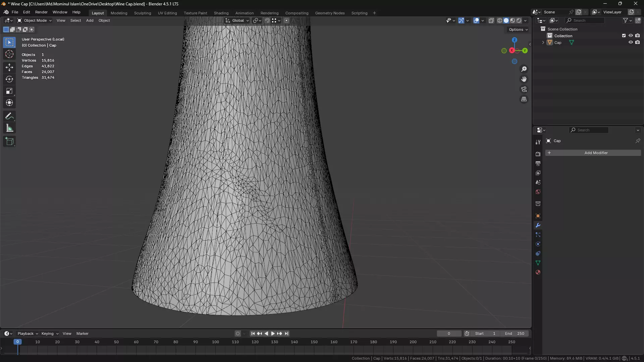Select the Annotate tool
Viewport: 644px width, 362px height.
(9, 116)
